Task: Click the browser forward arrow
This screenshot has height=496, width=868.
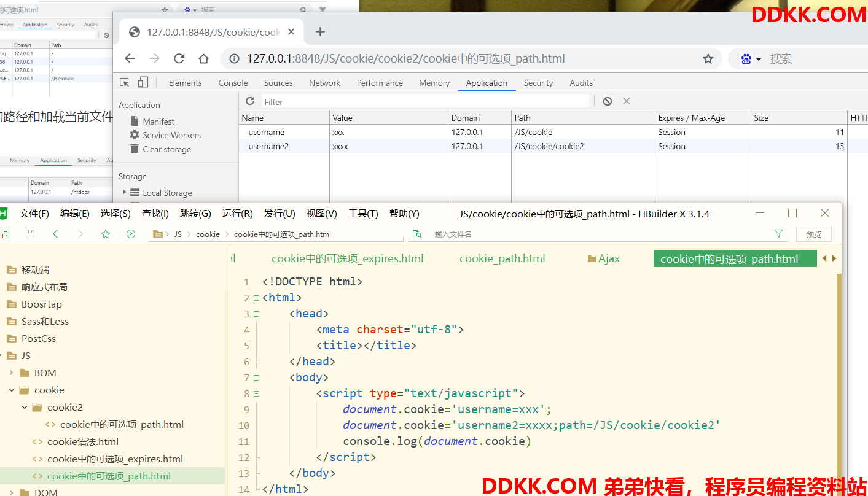Action: [x=154, y=58]
